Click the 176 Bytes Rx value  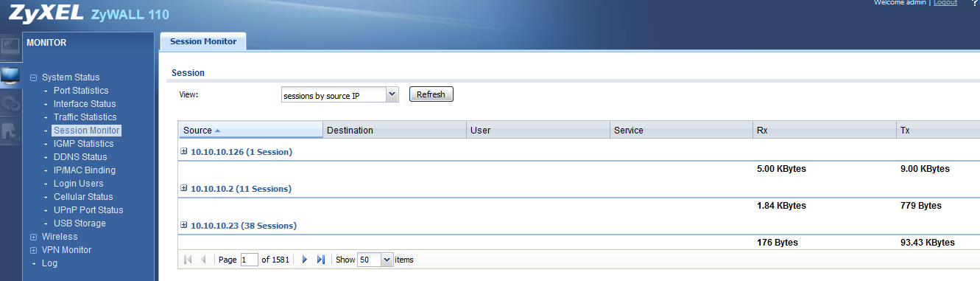777,243
